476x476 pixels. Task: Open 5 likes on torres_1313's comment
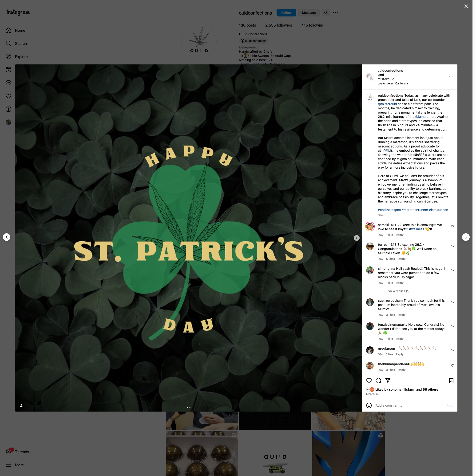pos(390,259)
